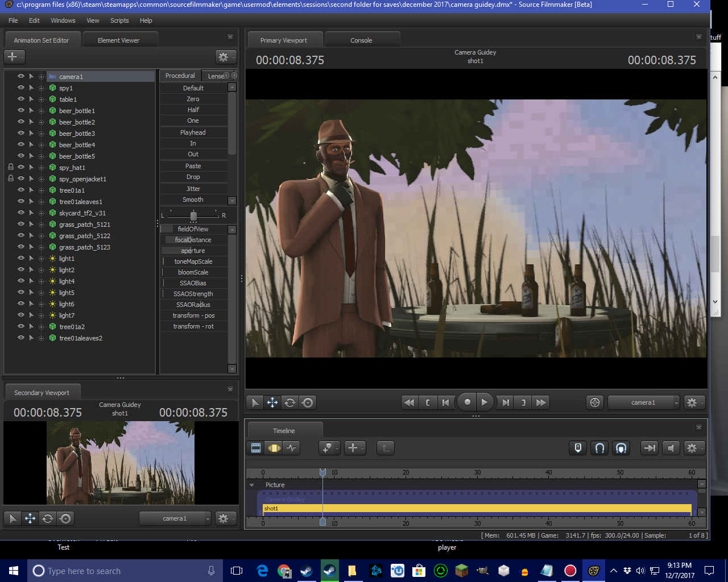Screen dimensions: 728x582
Task: Hide the spy1 animation set
Action: pyautogui.click(x=21, y=88)
